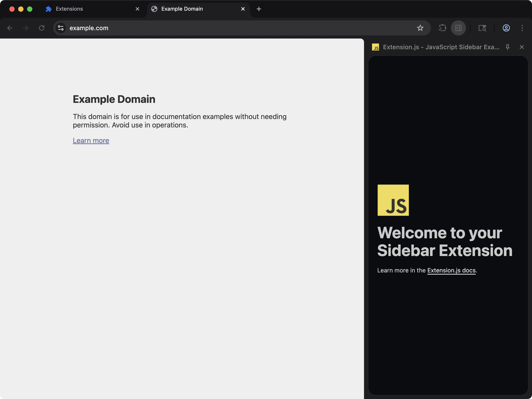This screenshot has height=399, width=532.
Task: Bookmark this page with the star icon
Action: (420, 28)
